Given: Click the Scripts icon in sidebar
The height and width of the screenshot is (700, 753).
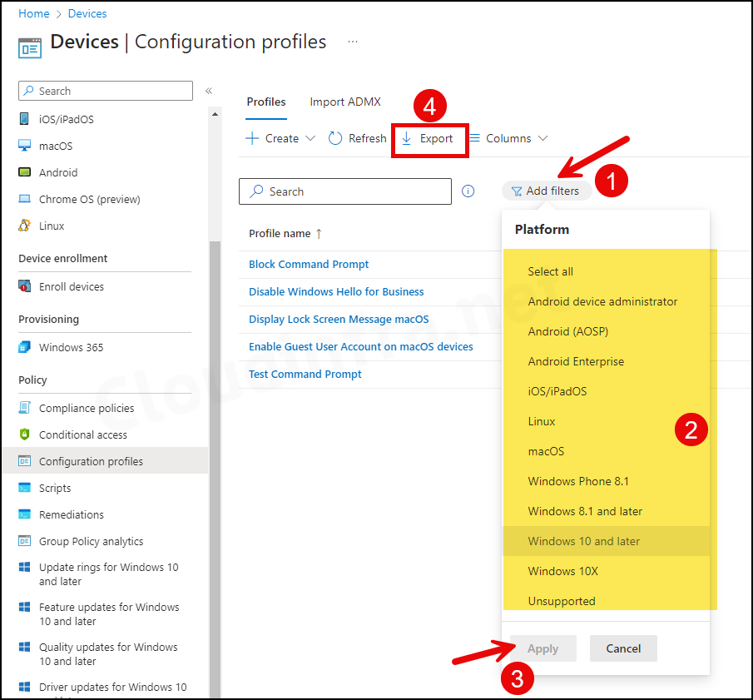Looking at the screenshot, I should coord(24,487).
